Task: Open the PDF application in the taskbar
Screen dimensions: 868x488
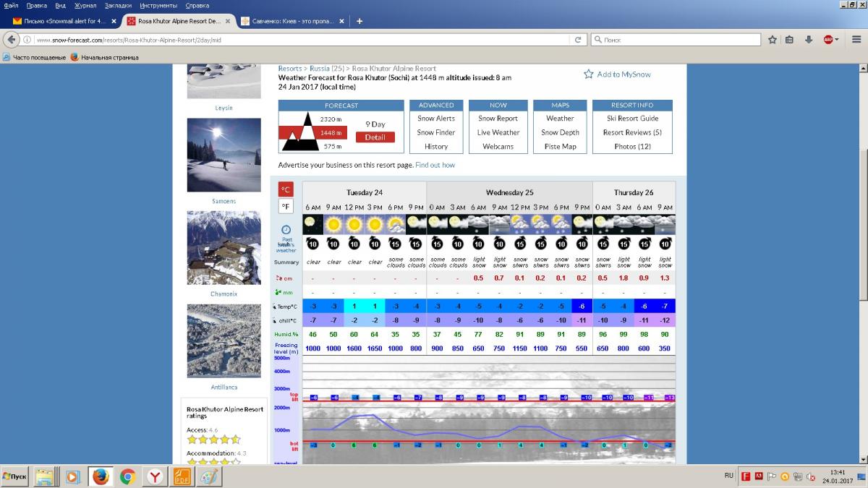Action: pos(180,476)
